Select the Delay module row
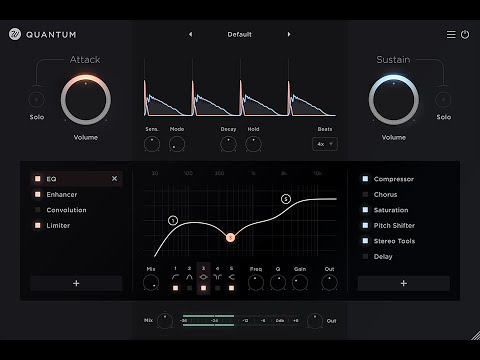 (404, 256)
